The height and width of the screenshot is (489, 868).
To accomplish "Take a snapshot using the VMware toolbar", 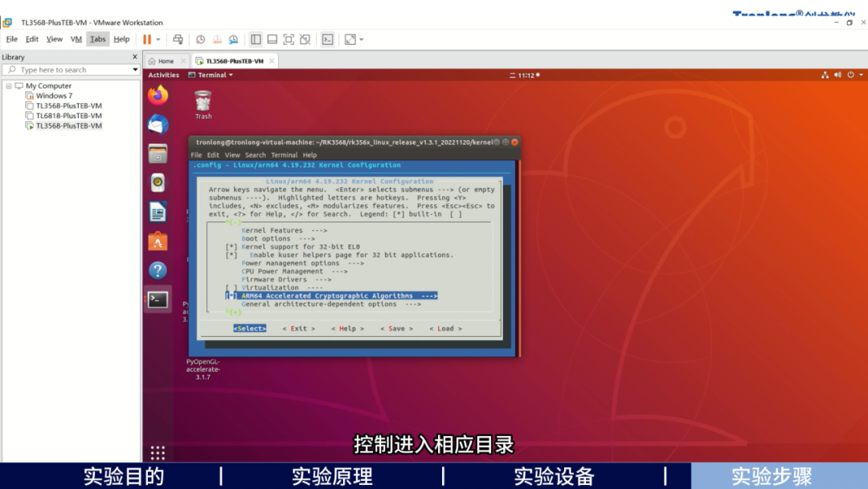I will [x=200, y=39].
